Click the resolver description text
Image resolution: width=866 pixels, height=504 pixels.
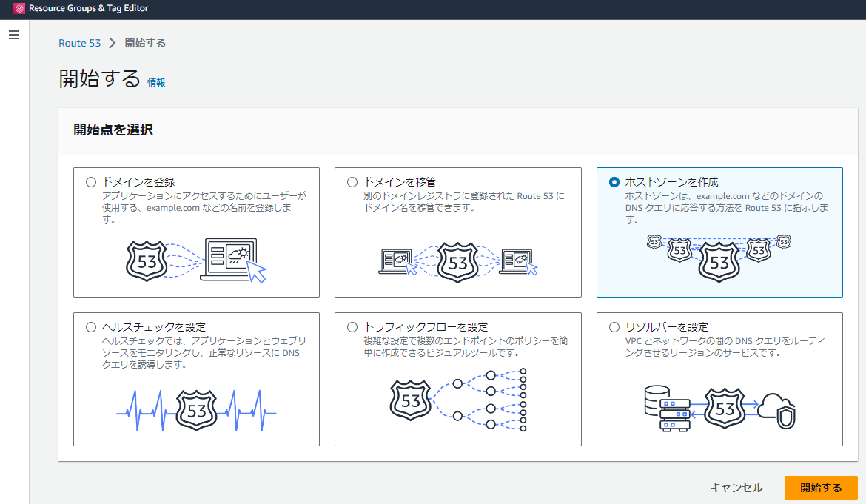coord(725,346)
